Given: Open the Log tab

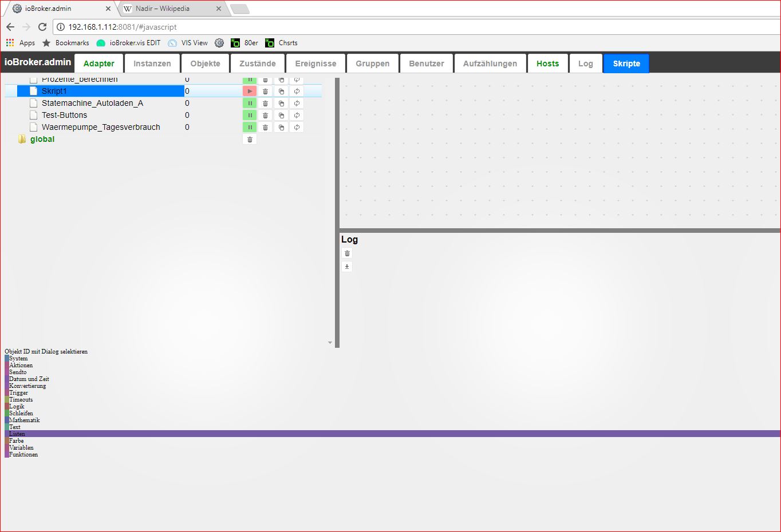Looking at the screenshot, I should [586, 63].
